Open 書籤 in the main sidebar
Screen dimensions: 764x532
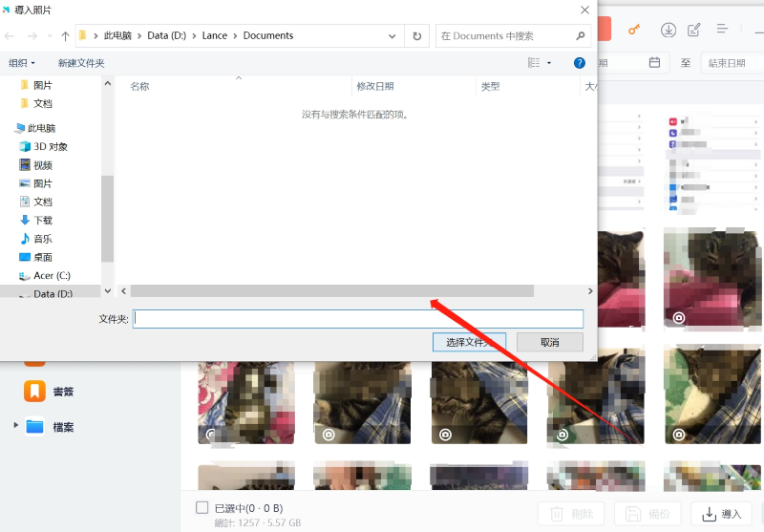click(49, 392)
